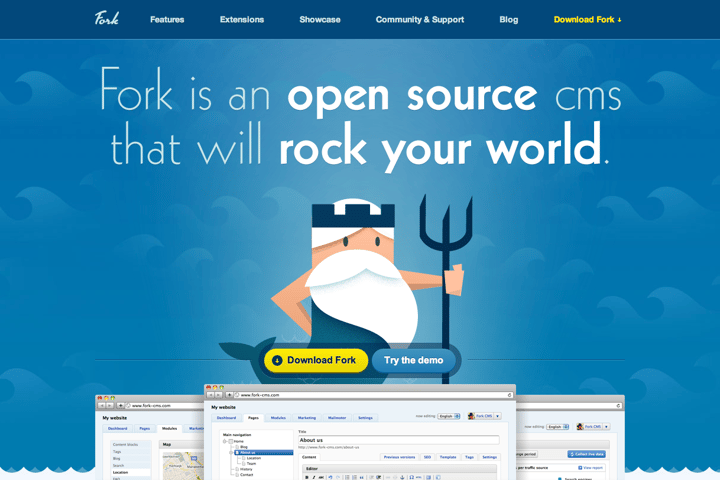Switch to Modules tab in center window
The image size is (720, 480).
[278, 418]
